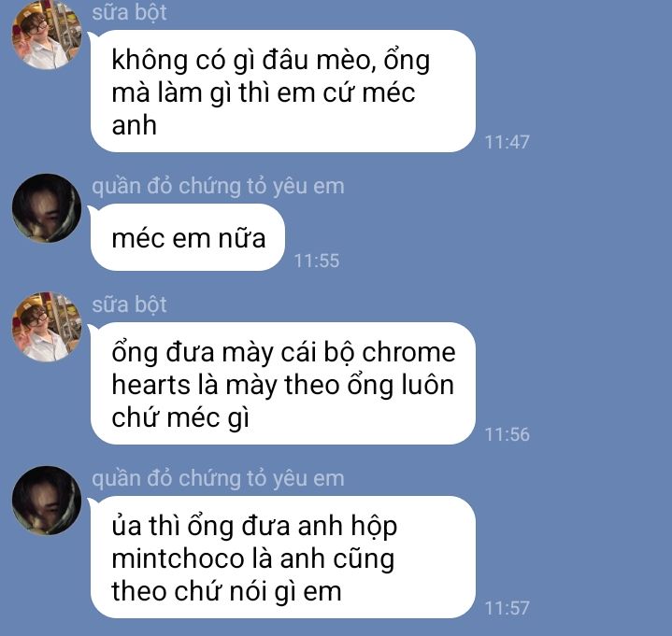The width and height of the screenshot is (672, 636).
Task: Select the "ổng đưa mày cái bộ chrome" bubble
Action: [x=283, y=384]
